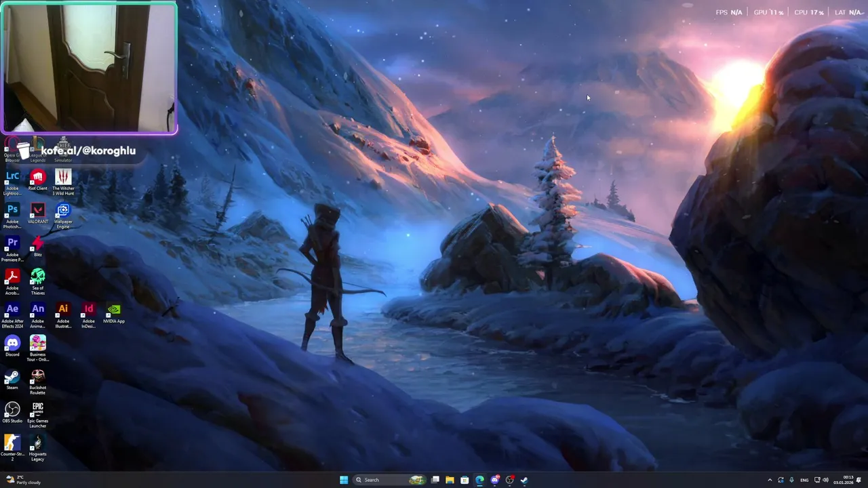This screenshot has width=868, height=488.
Task: Click the CPU 17% overlay reading
Action: pos(808,12)
